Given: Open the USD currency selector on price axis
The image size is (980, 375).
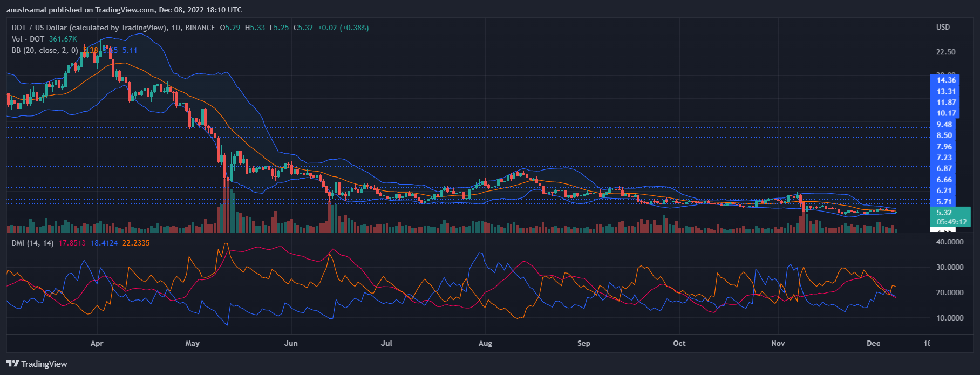Looking at the screenshot, I should click(x=943, y=27).
